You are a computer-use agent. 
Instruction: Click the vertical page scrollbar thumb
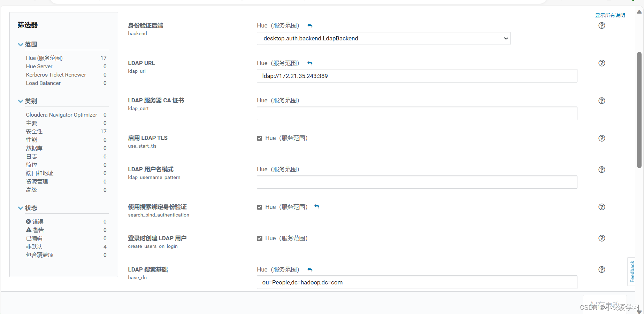tap(639, 110)
